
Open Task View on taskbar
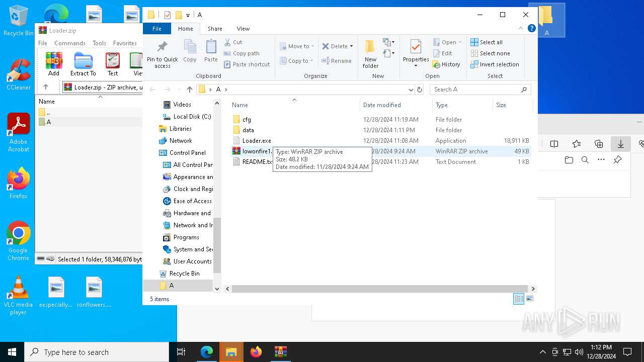[x=181, y=352]
